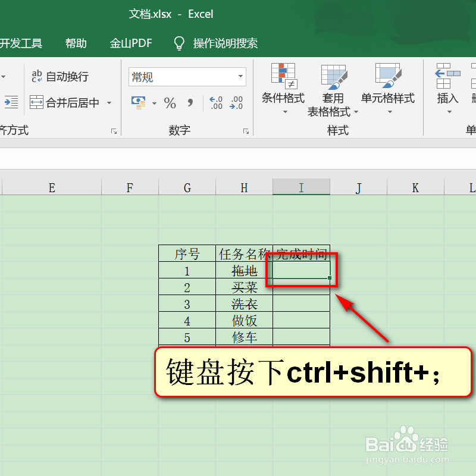476x476 pixels.
Task: Select column J header
Action: click(359, 187)
